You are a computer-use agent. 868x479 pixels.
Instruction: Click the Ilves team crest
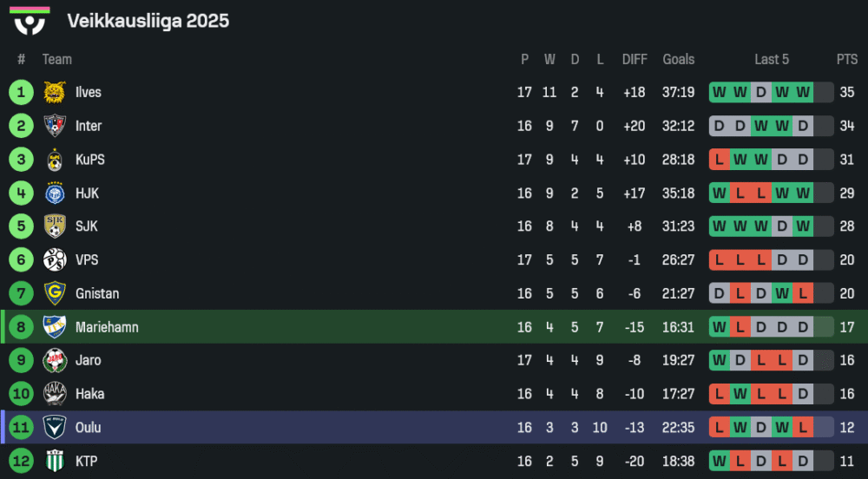pyautogui.click(x=55, y=92)
